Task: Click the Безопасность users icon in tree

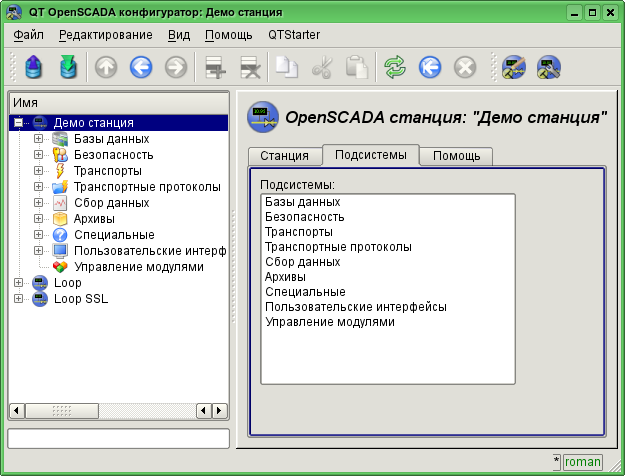Action: pos(60,155)
